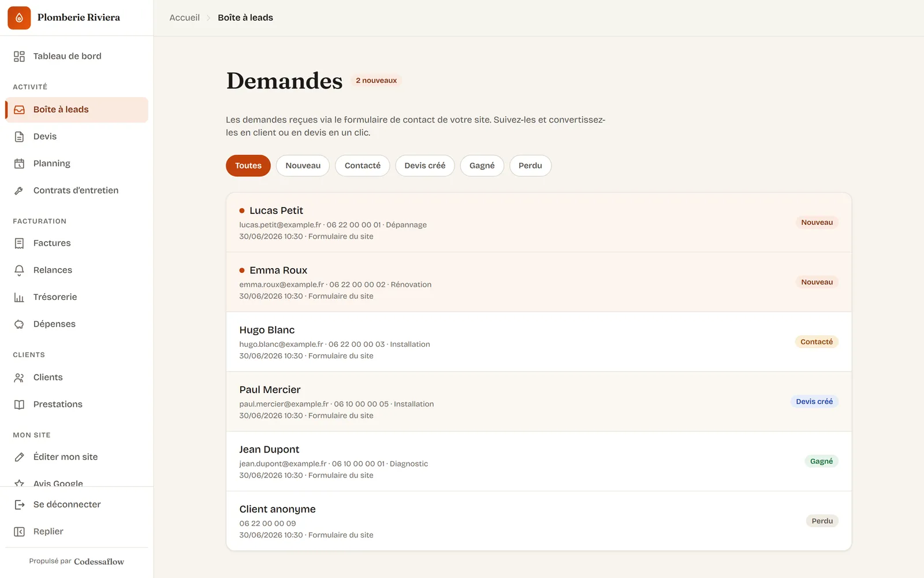Click Nouveau badge on Emma Roux row
This screenshot has width=924, height=578.
pos(817,282)
